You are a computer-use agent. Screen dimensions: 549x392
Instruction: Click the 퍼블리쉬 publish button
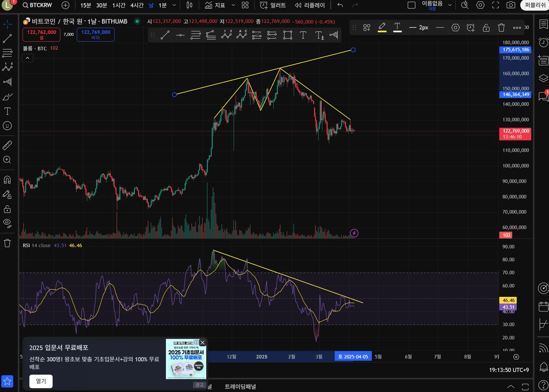point(535,5)
